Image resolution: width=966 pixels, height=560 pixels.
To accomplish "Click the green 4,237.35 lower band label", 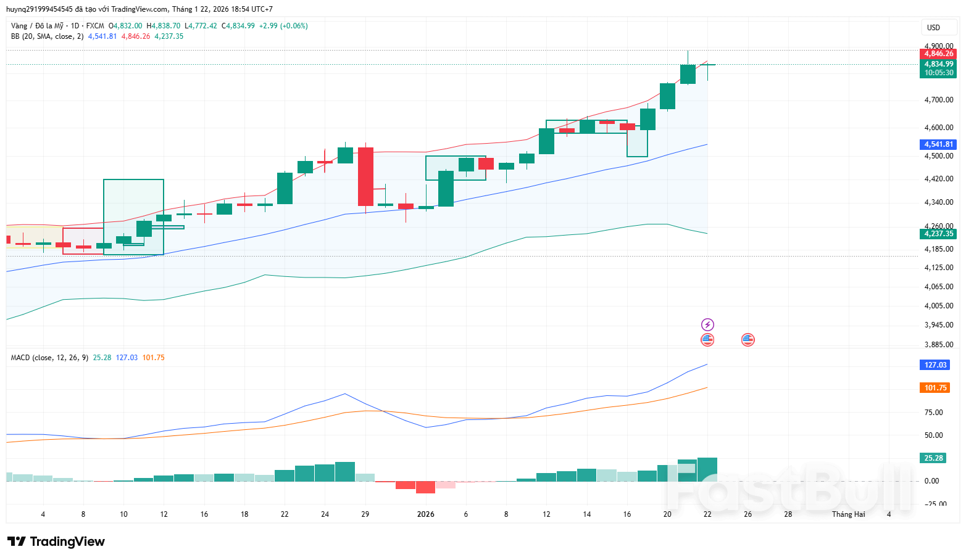I will [938, 234].
